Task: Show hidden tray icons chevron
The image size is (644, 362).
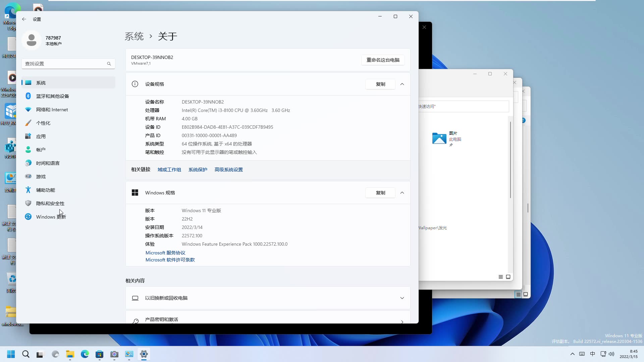Action: [x=573, y=354]
